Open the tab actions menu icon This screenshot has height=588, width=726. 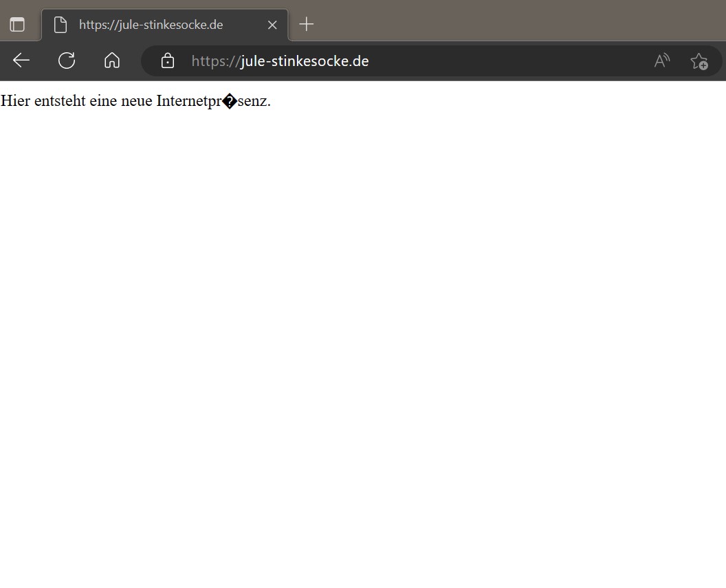pos(17,25)
